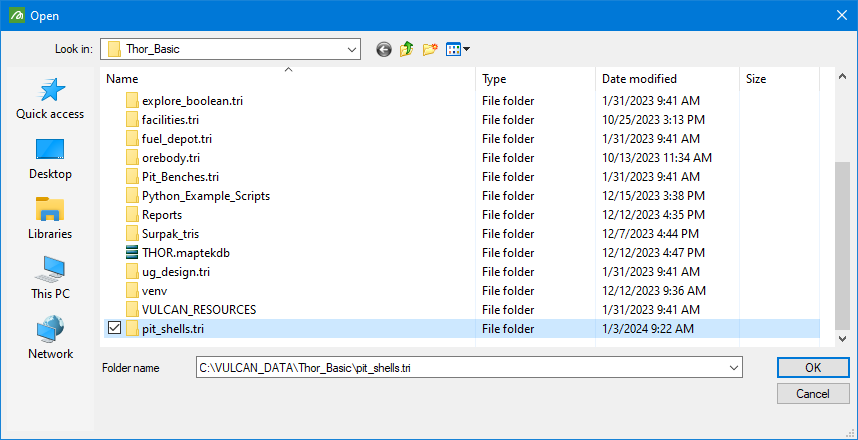Expand the Look in dropdown
The image size is (858, 440).
point(351,49)
